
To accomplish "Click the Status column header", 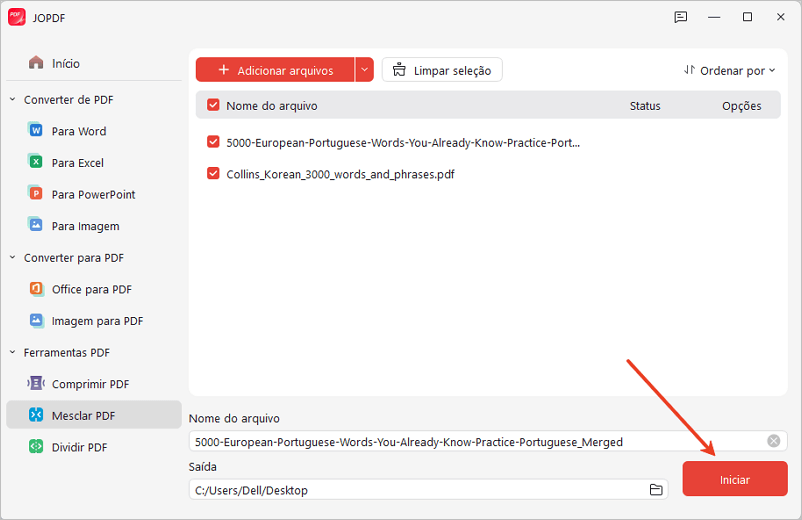I will coord(644,106).
